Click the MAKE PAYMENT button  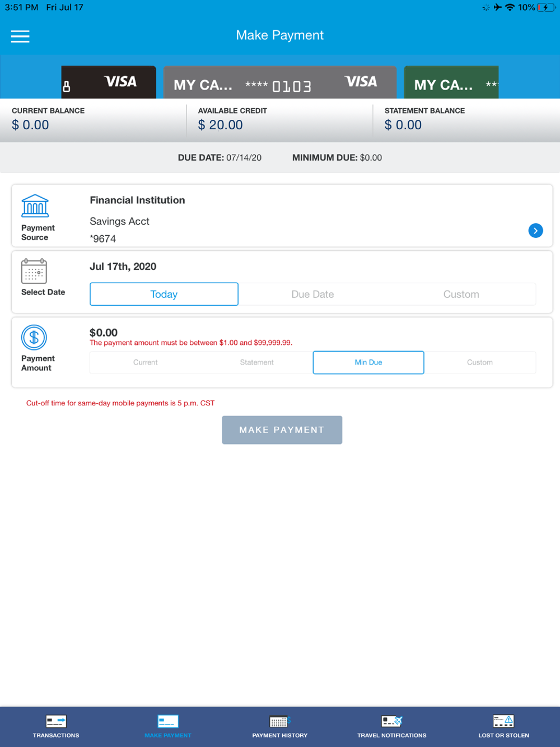click(282, 430)
